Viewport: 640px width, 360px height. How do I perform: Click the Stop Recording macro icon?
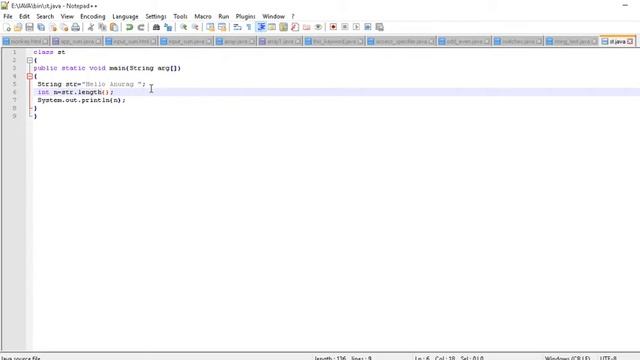point(345,27)
